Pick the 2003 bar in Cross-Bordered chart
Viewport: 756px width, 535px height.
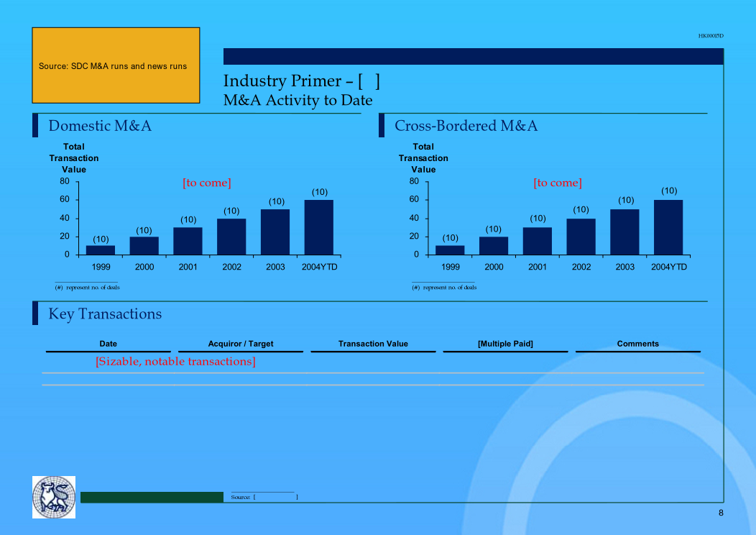624,232
